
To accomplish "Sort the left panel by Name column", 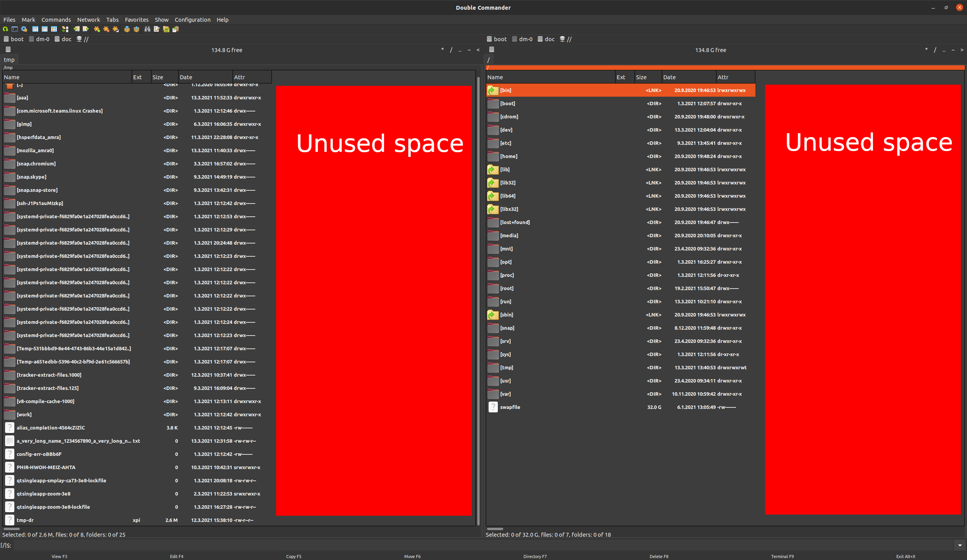I will pyautogui.click(x=67, y=77).
